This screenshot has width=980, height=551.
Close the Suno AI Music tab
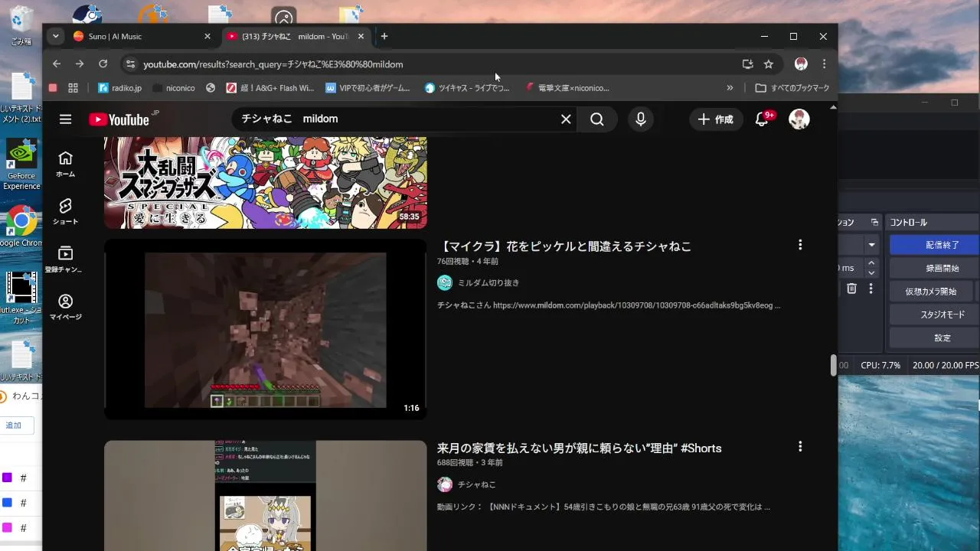pos(207,37)
